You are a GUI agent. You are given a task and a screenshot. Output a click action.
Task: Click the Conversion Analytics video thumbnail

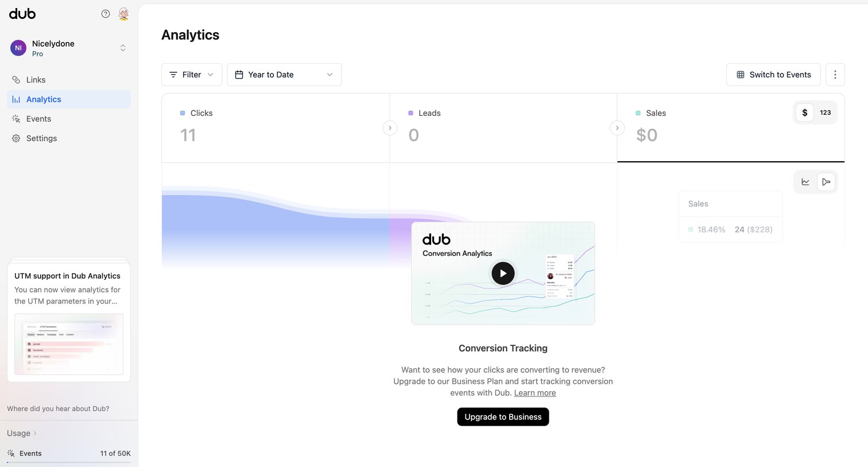[503, 273]
